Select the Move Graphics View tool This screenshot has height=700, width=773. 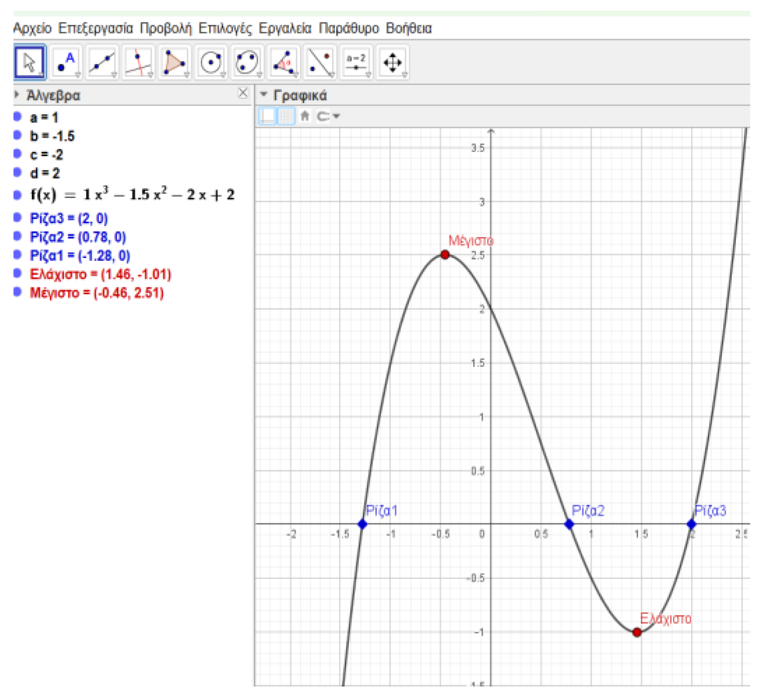tap(392, 62)
